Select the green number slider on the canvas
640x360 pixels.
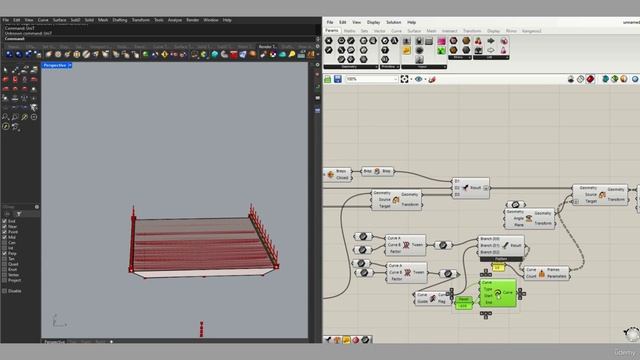[463, 302]
